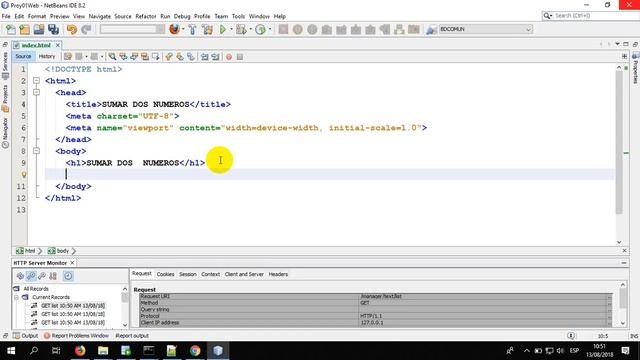640x360 pixels.
Task: Click the Output button in status bar
Action: pyautogui.click(x=26, y=336)
